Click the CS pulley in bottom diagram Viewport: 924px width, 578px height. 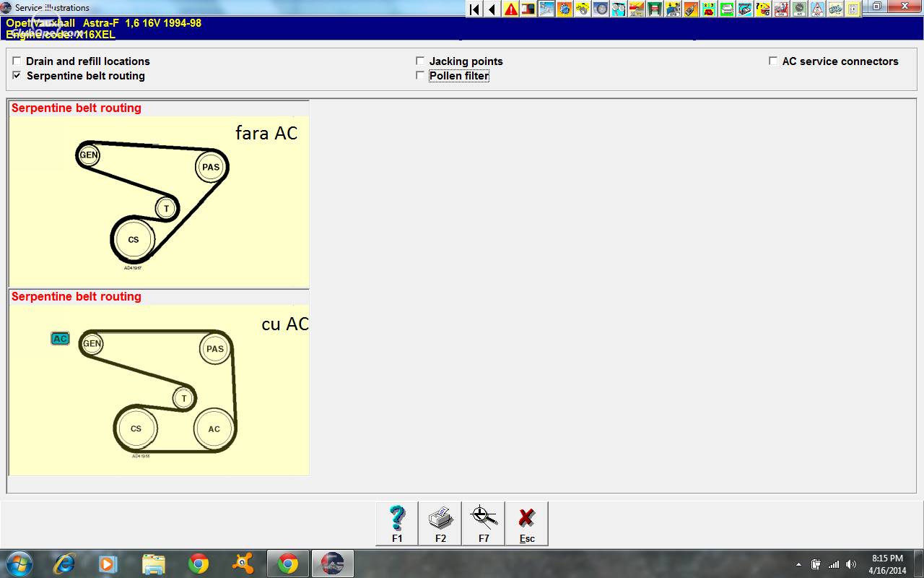point(136,428)
